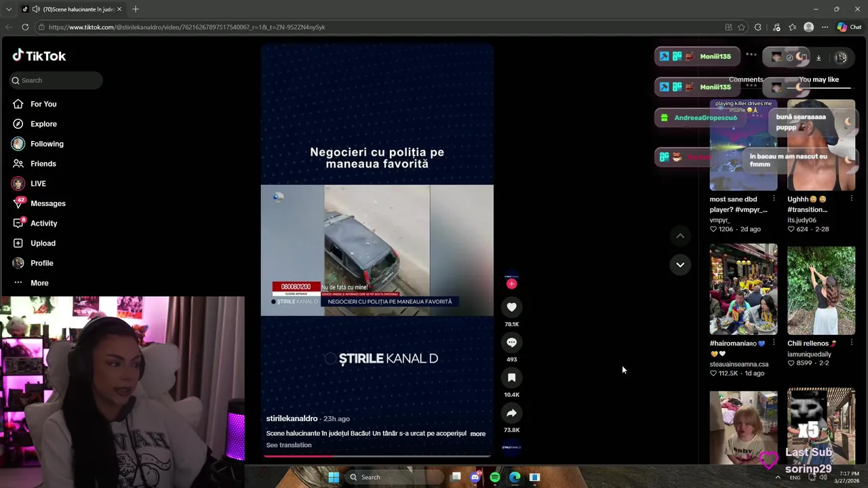Open the steauainseamna.csa creator link
Viewport: 868px width, 488px height.
[739, 364]
